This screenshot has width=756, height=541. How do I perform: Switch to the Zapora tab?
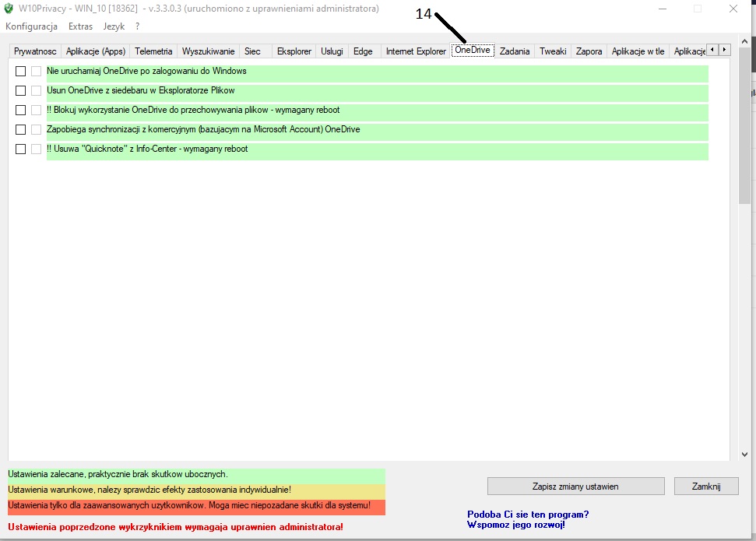(x=589, y=51)
